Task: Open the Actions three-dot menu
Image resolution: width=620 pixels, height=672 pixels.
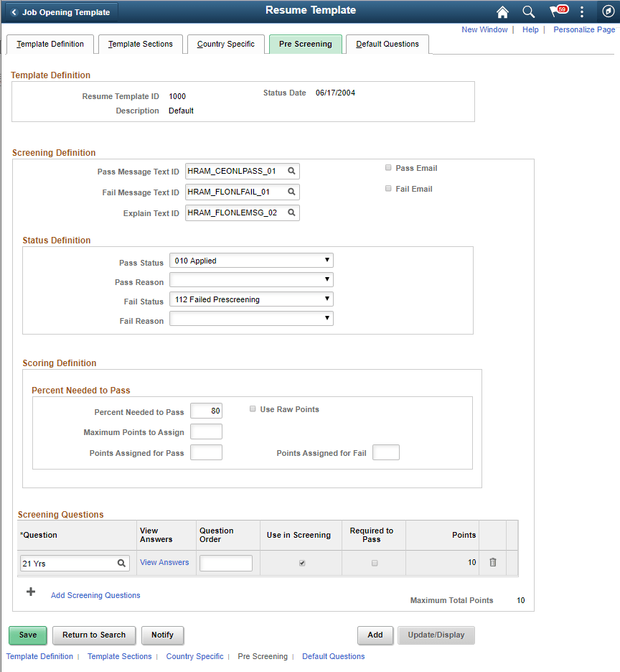Action: click(582, 12)
